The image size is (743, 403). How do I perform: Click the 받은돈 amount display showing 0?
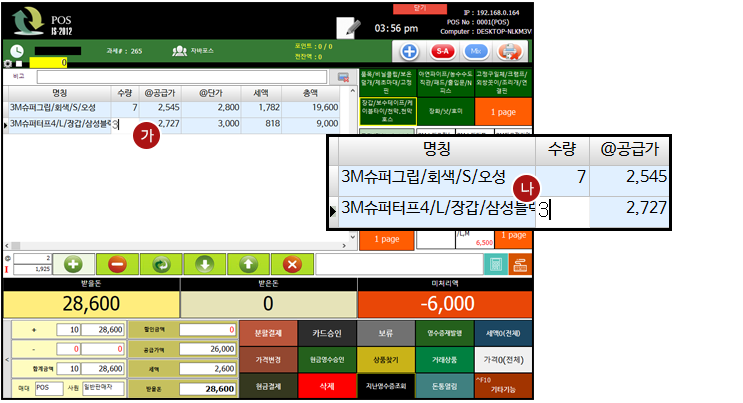pos(268,303)
